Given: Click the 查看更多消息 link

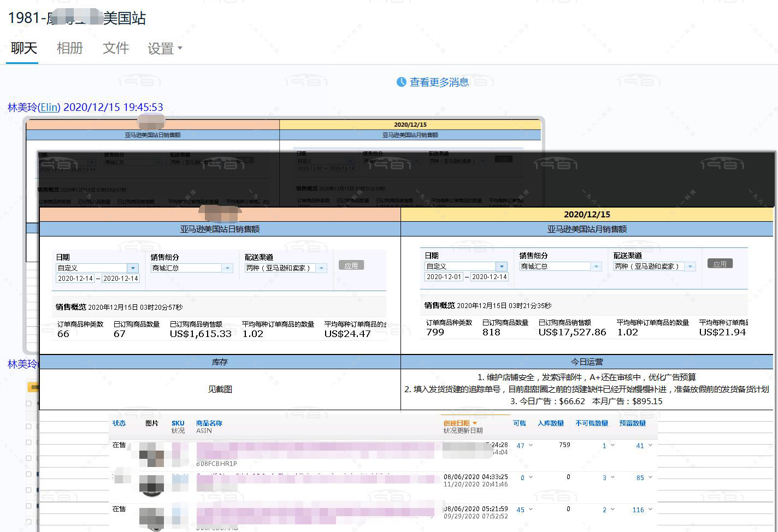Looking at the screenshot, I should pyautogui.click(x=439, y=82).
